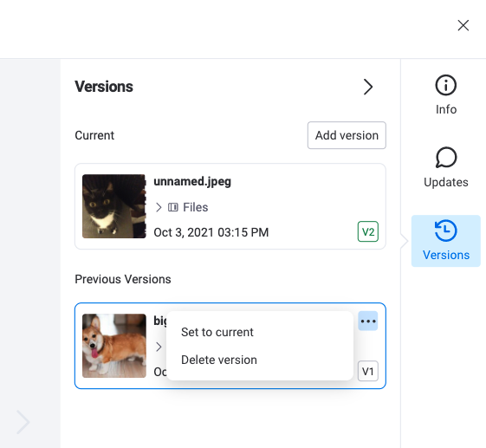486x448 pixels.
Task: Expand the Files path chevron for unnamed.jpeg
Action: click(159, 207)
